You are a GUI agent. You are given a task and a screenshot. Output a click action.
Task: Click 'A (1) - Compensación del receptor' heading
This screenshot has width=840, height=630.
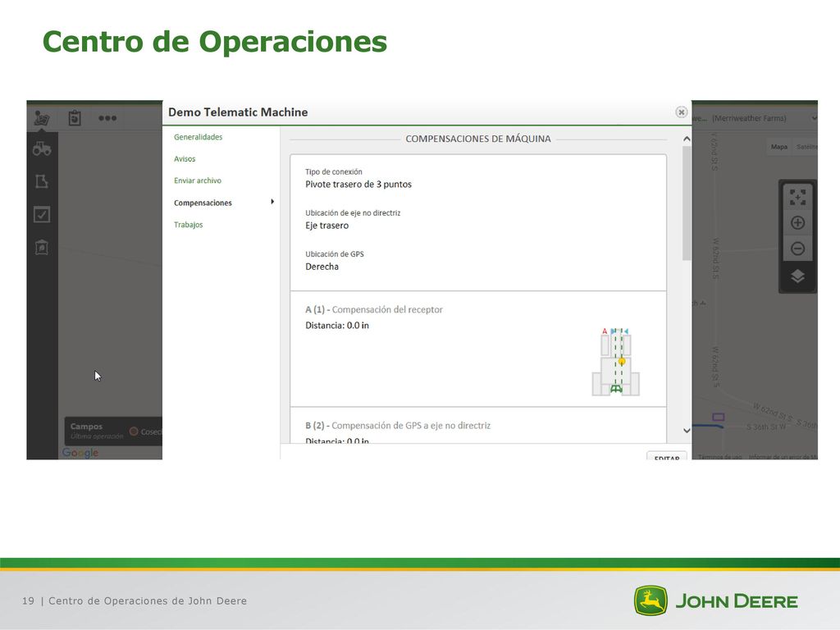pos(373,309)
